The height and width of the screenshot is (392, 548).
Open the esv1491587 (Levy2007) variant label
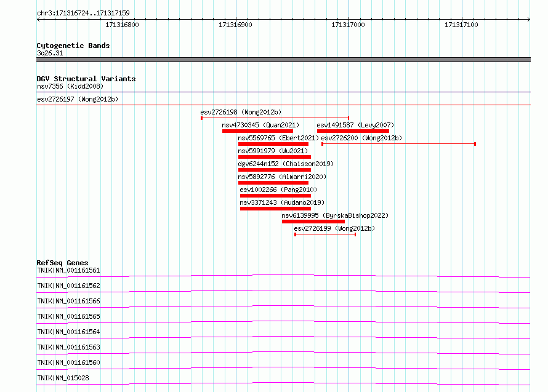(x=355, y=125)
